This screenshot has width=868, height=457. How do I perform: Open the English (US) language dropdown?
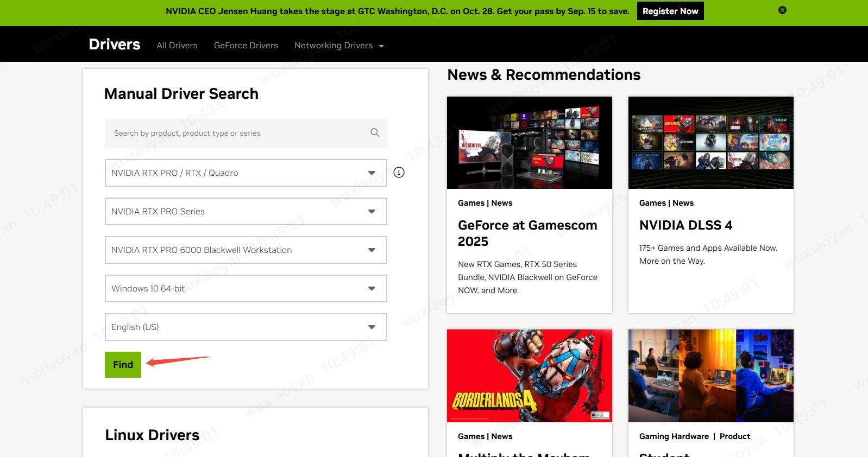246,327
